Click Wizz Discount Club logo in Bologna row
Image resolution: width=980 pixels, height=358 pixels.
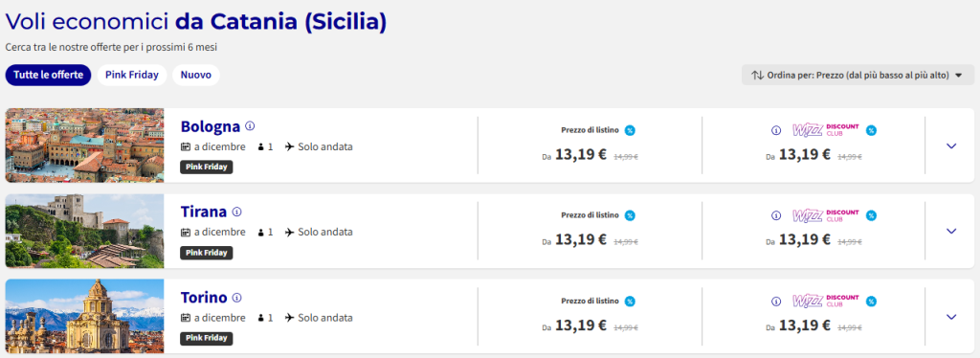point(826,130)
